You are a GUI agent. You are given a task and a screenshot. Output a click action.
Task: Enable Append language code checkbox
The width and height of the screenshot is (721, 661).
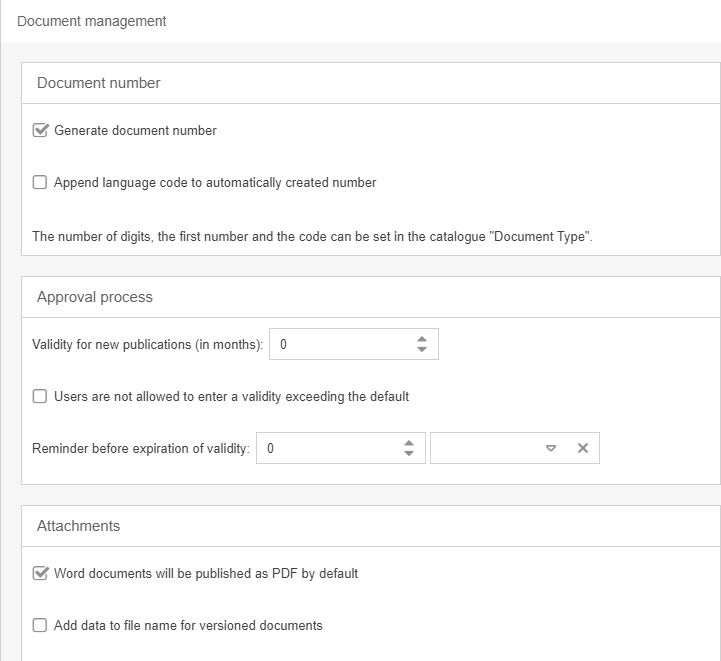click(x=40, y=183)
